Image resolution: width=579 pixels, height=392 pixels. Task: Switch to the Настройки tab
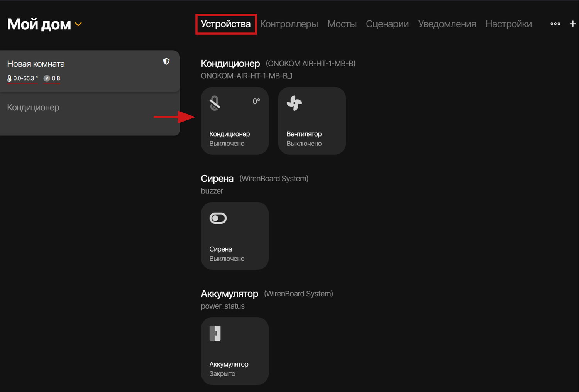[x=509, y=24]
